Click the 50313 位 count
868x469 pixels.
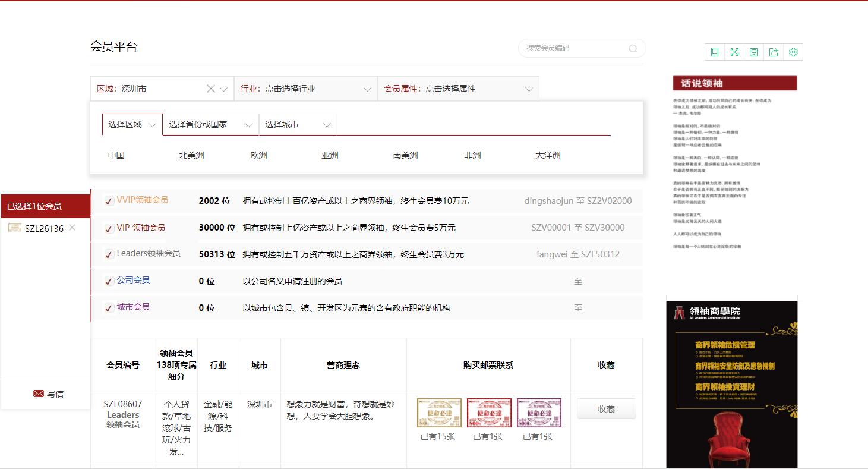(217, 254)
